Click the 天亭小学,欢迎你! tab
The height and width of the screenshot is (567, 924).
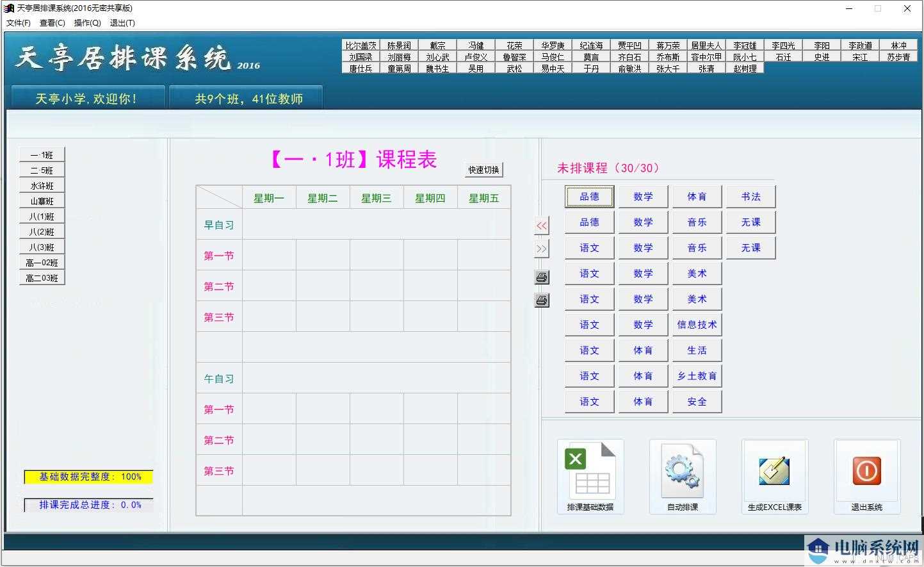87,98
